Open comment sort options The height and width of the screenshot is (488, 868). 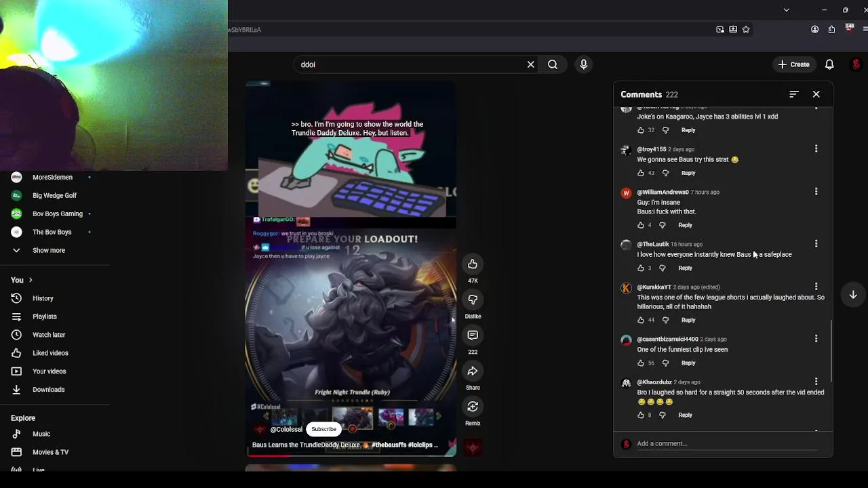[x=794, y=94]
